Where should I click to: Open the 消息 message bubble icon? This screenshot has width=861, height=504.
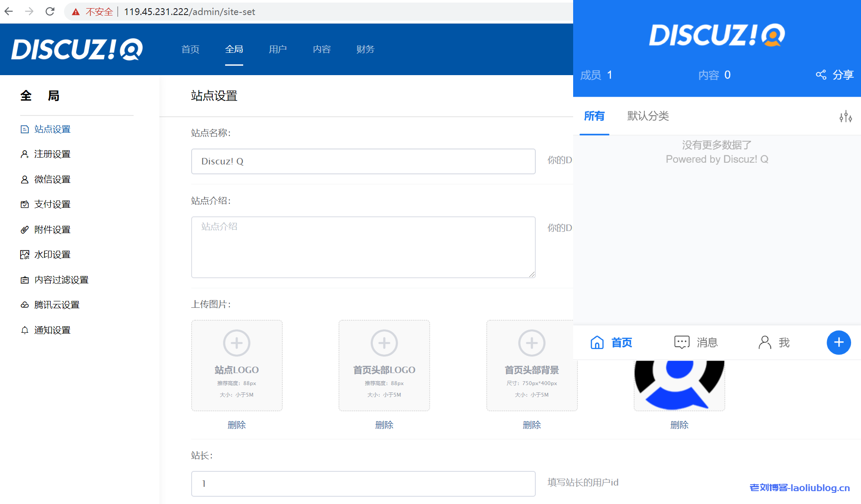681,342
